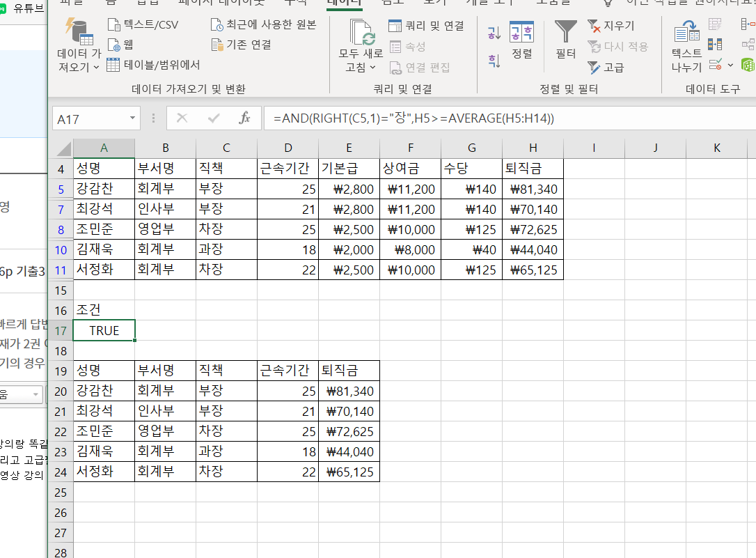Sort descending with the ㅎ-ㄱ down icon
Image resolution: width=756 pixels, height=558 pixels.
coord(494,61)
